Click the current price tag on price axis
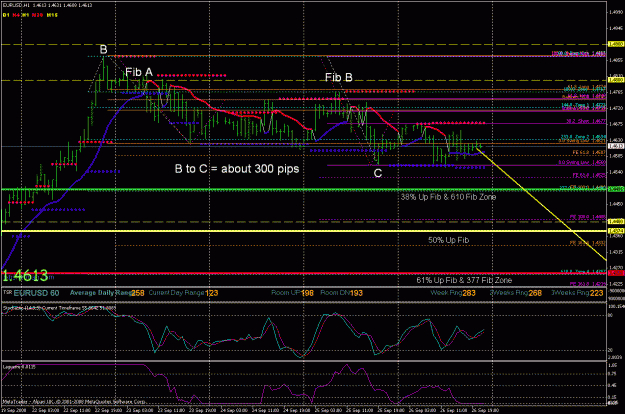Viewport: 625px width, 414px height. coord(616,146)
